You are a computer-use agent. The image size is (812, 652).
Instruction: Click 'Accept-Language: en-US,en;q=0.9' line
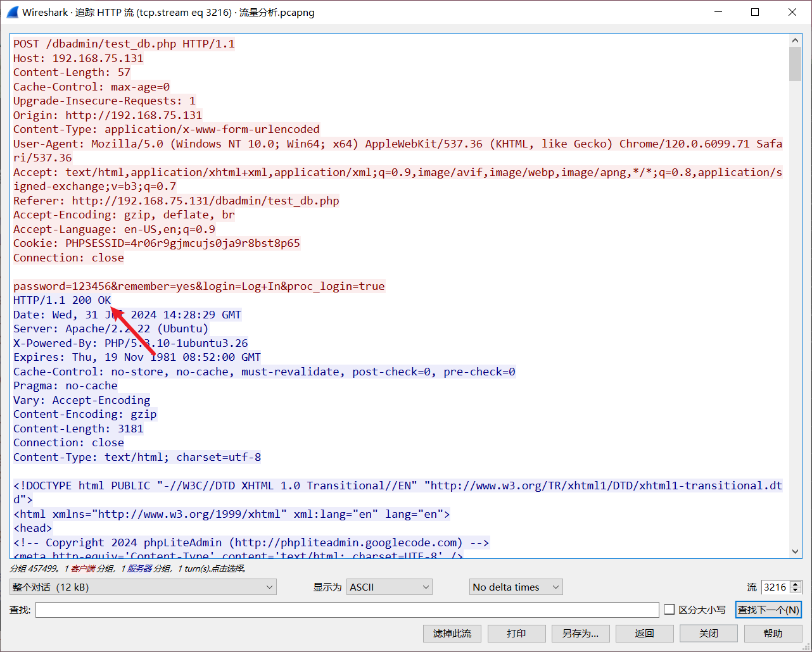point(114,229)
